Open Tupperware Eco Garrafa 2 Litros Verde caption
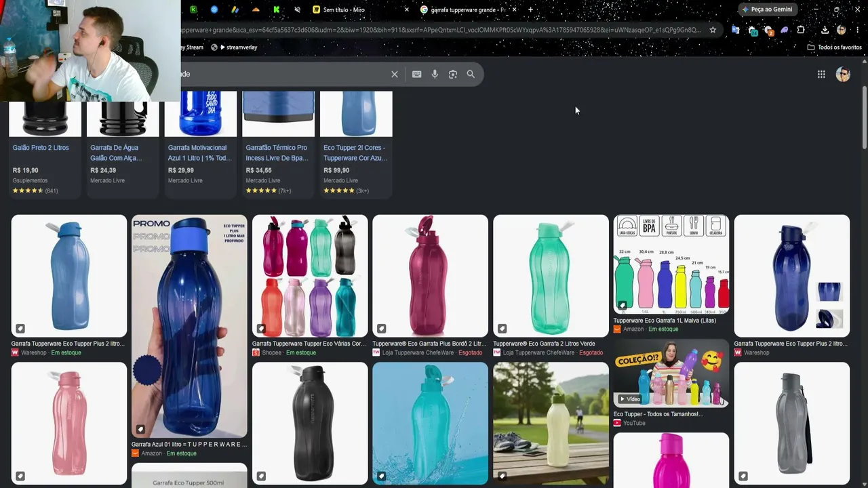 [x=544, y=344]
